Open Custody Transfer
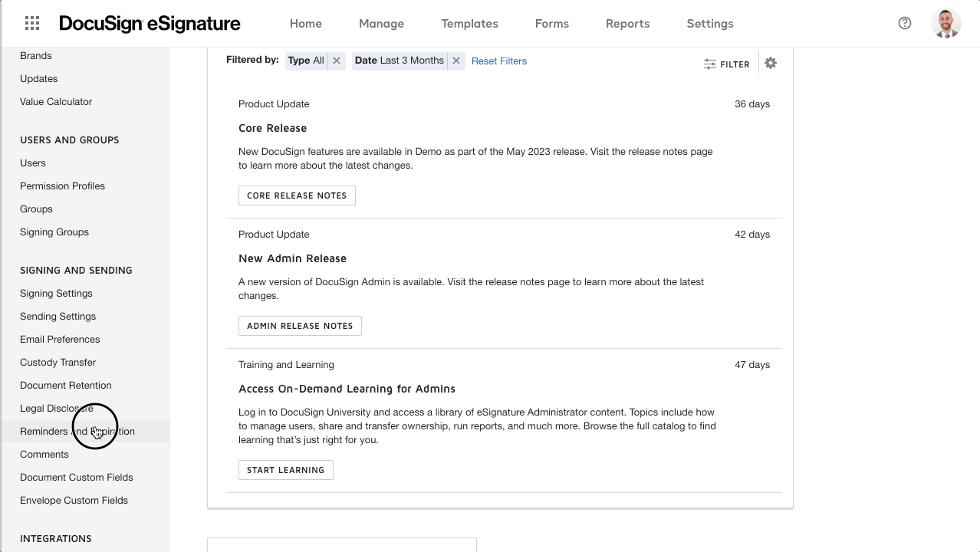 pyautogui.click(x=58, y=363)
